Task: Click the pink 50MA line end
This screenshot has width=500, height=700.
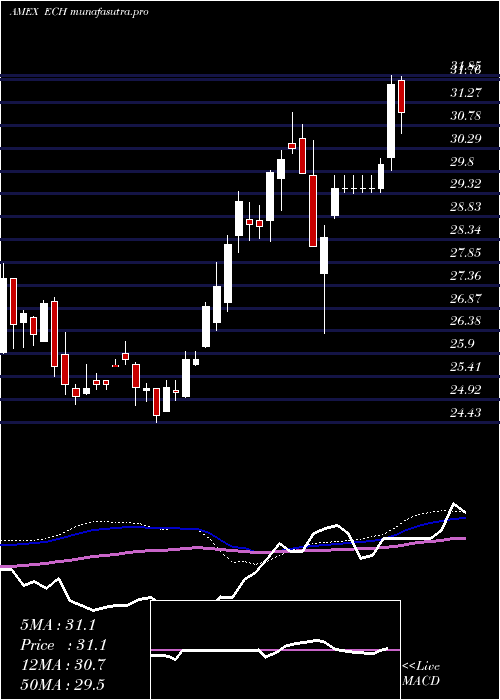Action: click(464, 538)
